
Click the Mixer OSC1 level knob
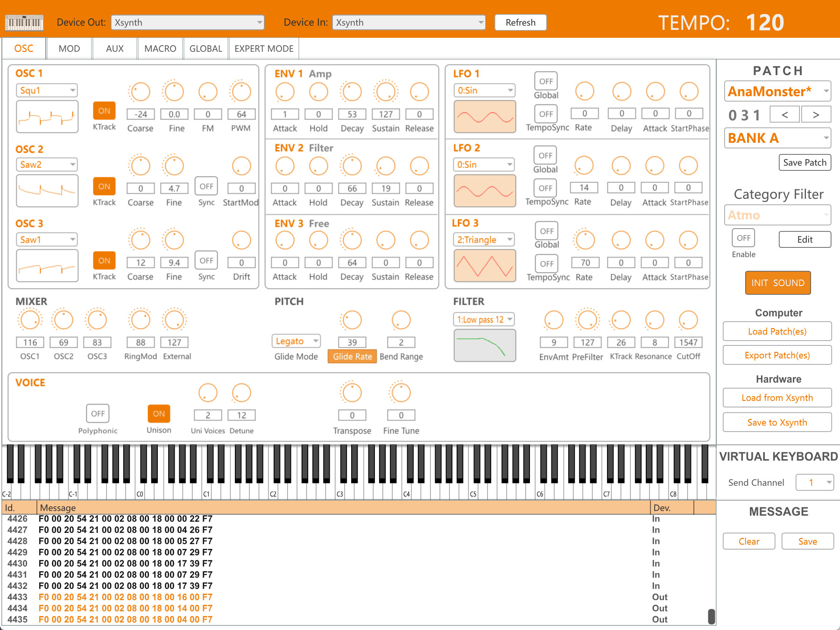pyautogui.click(x=30, y=320)
